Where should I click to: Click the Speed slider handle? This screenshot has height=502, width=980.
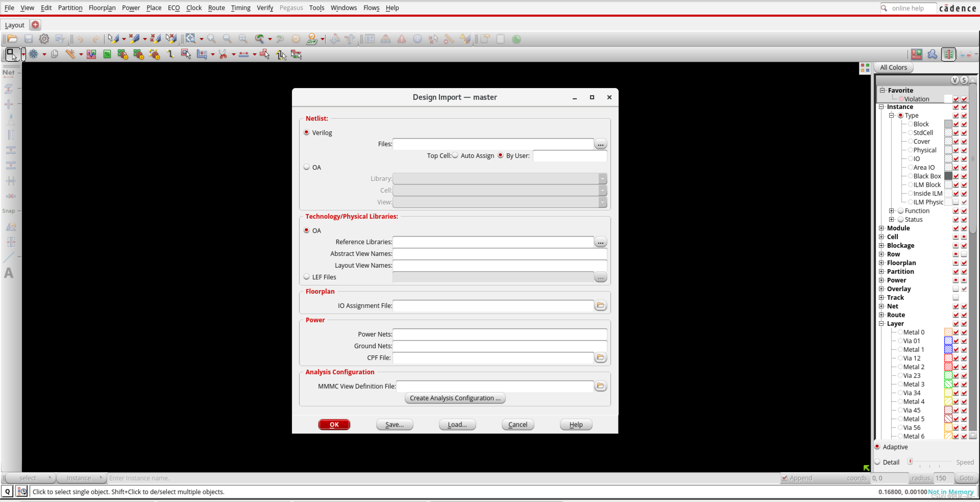[910, 461]
